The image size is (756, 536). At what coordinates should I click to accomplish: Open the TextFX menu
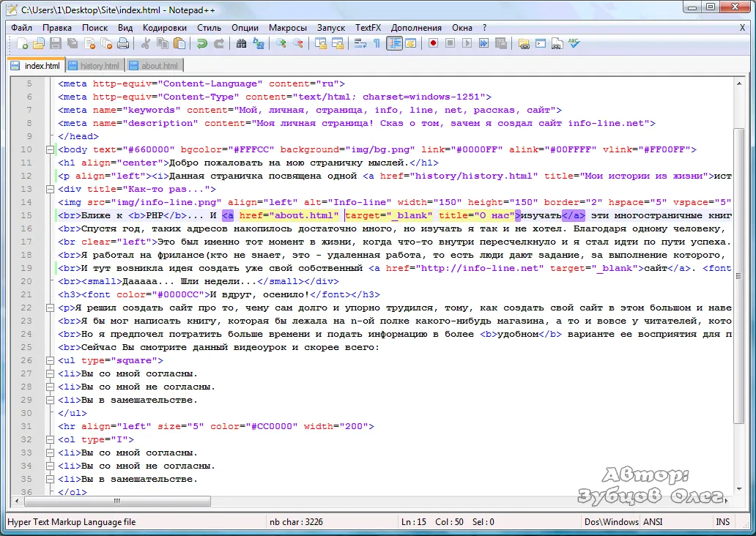point(368,28)
